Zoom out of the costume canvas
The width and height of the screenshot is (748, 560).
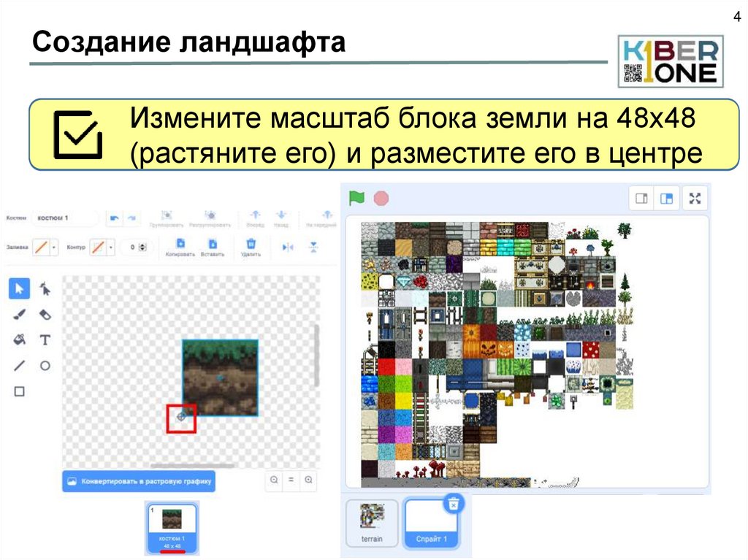274,480
